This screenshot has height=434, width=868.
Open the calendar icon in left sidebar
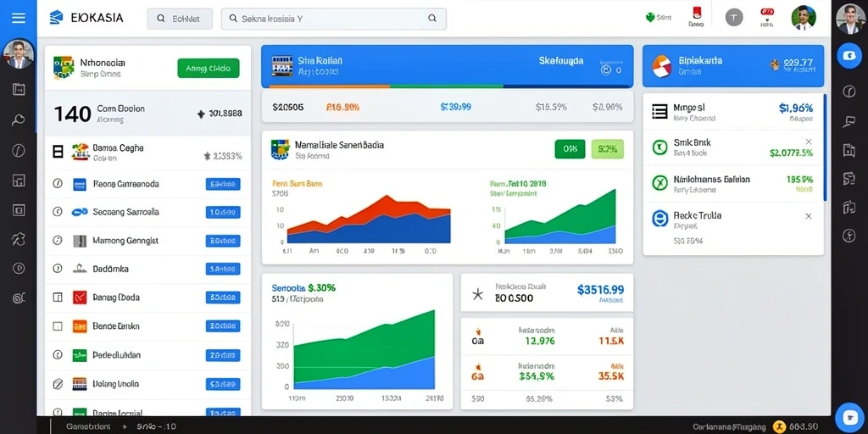pyautogui.click(x=19, y=89)
